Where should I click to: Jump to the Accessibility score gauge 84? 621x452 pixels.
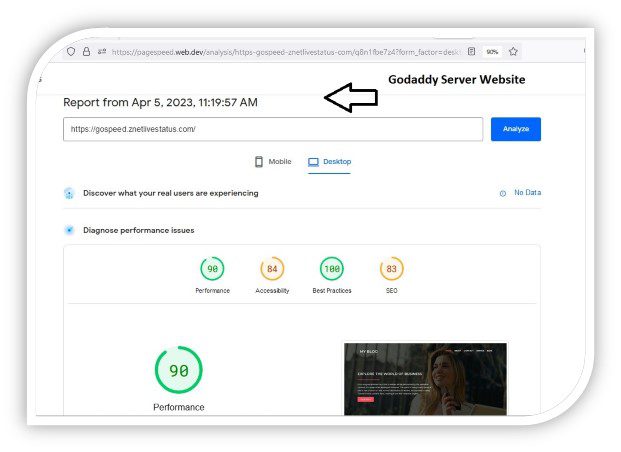pos(272,269)
